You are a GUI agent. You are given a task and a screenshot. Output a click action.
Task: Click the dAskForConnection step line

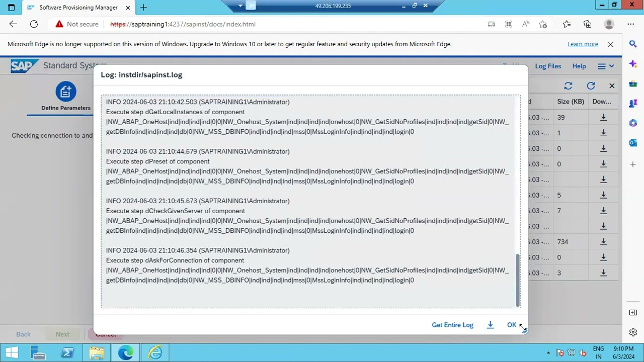click(175, 260)
